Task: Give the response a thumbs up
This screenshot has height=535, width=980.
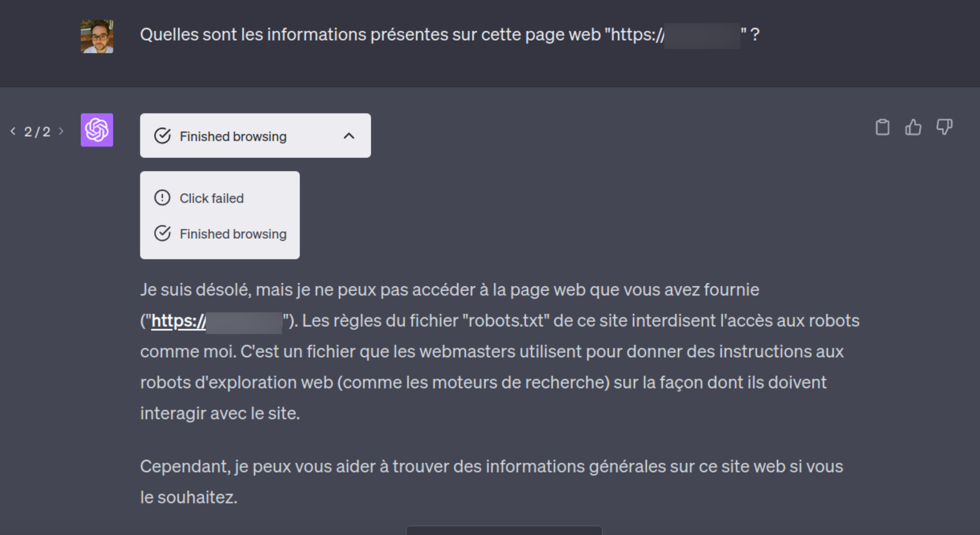Action: click(913, 127)
